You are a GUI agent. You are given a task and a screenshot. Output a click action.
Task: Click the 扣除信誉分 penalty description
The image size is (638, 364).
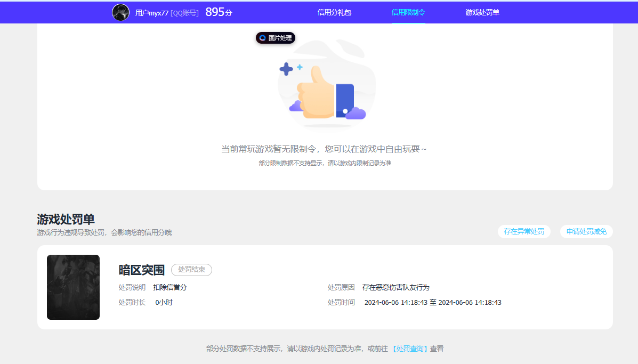pyautogui.click(x=170, y=288)
